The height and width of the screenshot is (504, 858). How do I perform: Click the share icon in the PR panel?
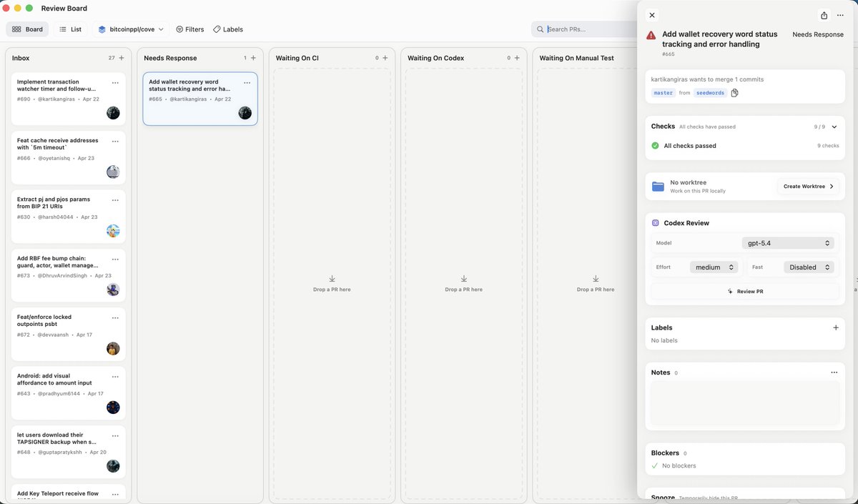pos(823,14)
